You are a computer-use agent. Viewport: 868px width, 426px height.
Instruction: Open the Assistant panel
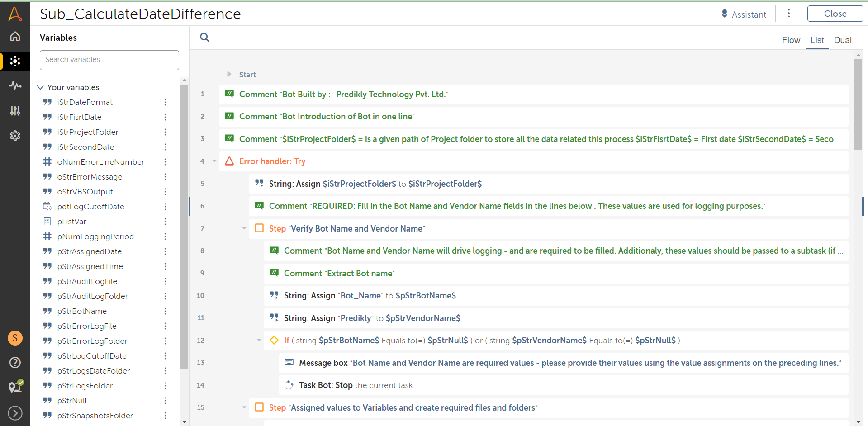click(x=744, y=14)
